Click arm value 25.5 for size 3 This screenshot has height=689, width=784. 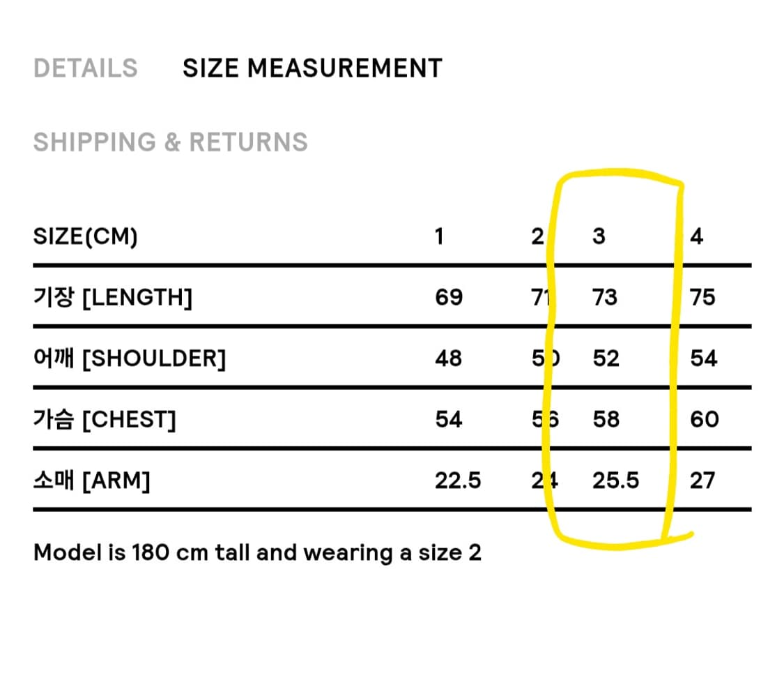615,480
